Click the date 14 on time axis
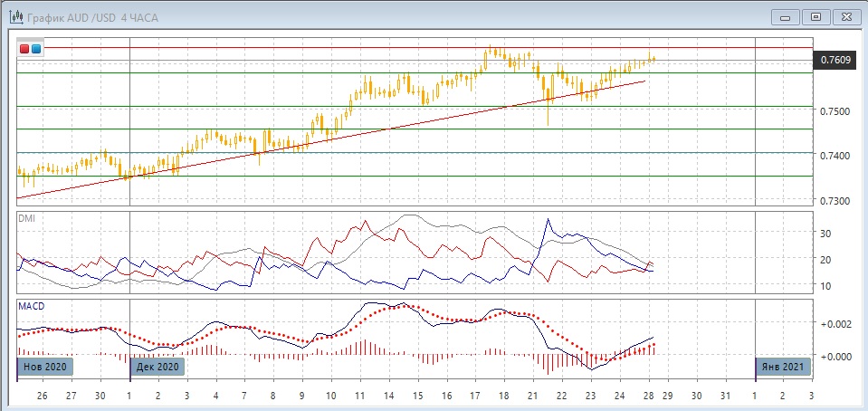Screen dimensions: 868x411 coord(388,395)
